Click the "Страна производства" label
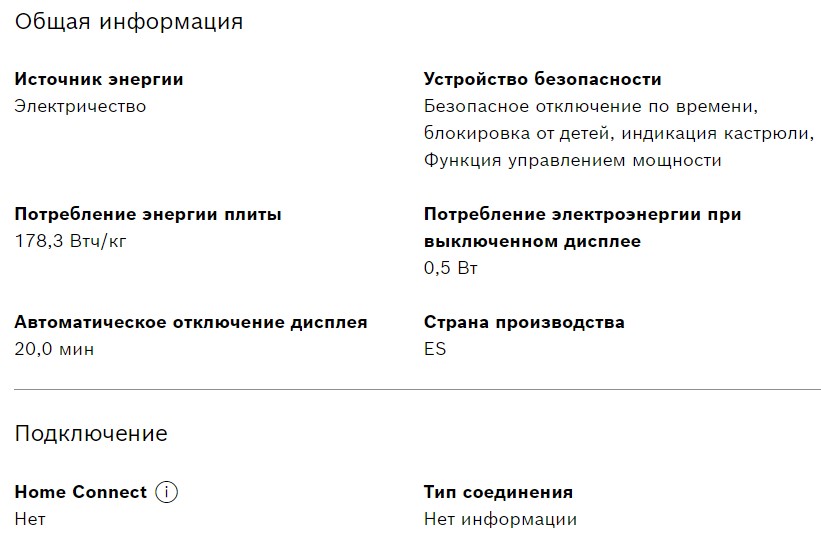The width and height of the screenshot is (821, 544). [524, 322]
